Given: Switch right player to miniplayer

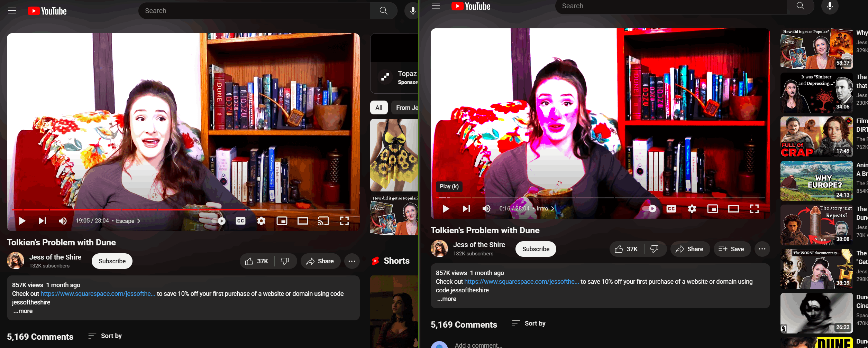Looking at the screenshot, I should point(713,209).
